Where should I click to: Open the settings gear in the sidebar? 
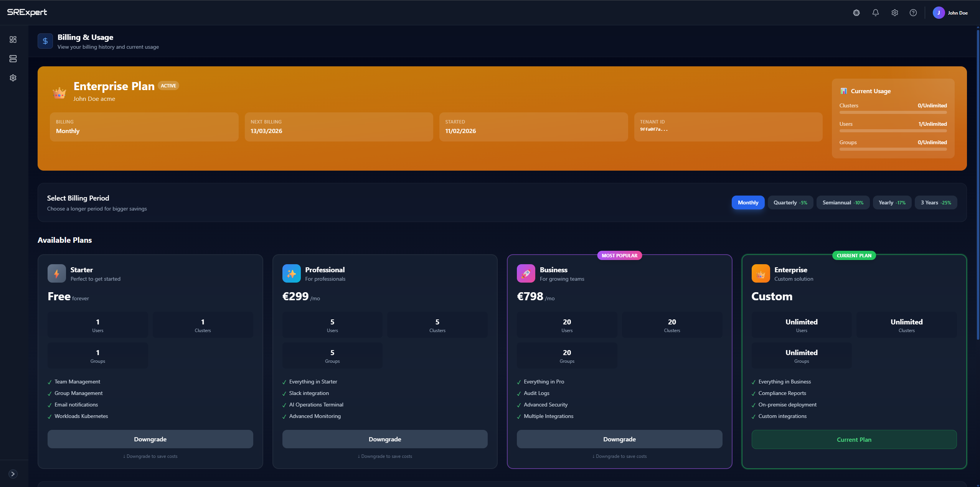click(13, 78)
